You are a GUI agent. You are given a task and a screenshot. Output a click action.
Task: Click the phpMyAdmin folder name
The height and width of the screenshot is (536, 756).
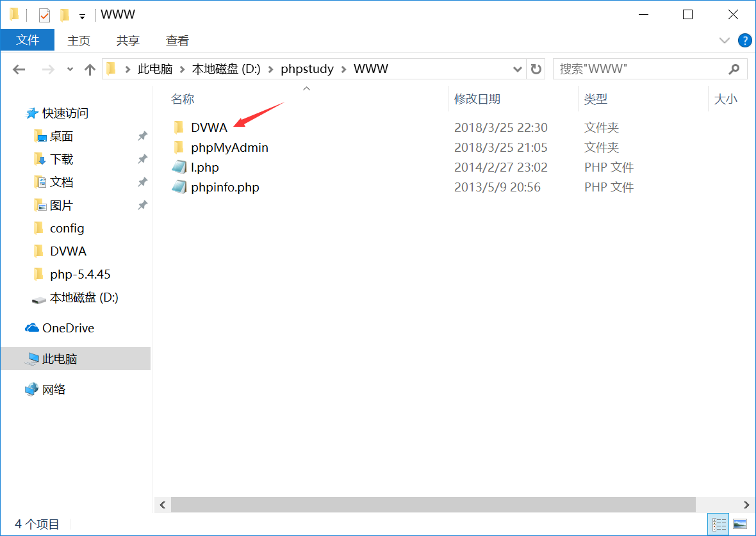point(229,147)
